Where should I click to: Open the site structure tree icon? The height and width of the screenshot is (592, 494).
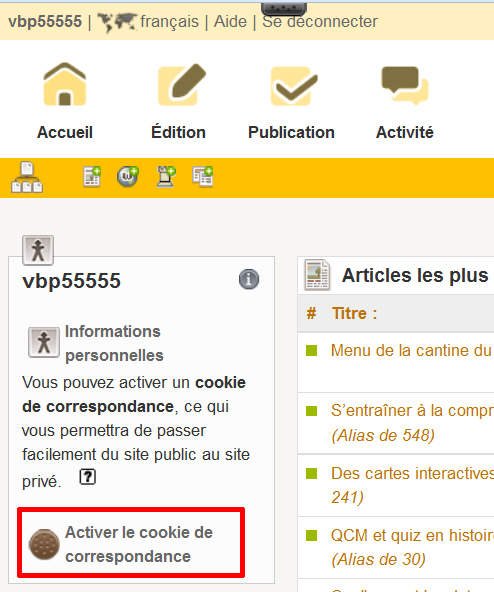(x=27, y=177)
